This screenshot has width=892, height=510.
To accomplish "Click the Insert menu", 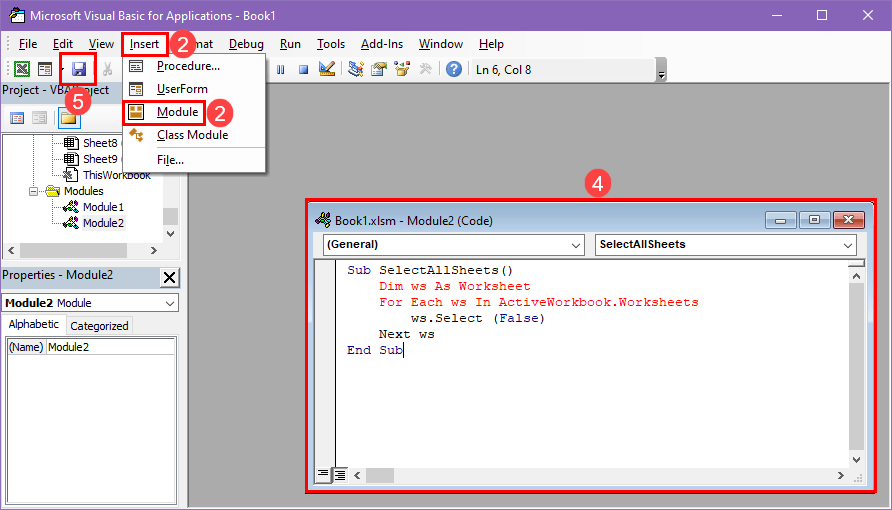I will (144, 44).
